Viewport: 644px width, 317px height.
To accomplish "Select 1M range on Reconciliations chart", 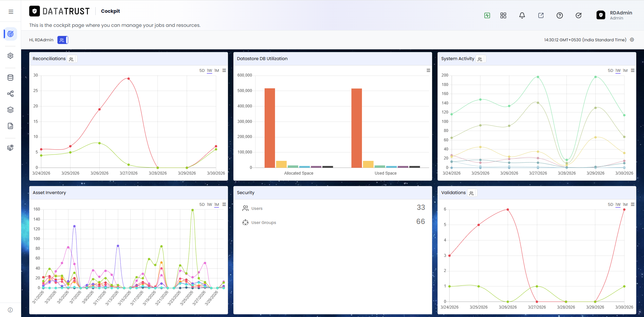I will 217,71.
